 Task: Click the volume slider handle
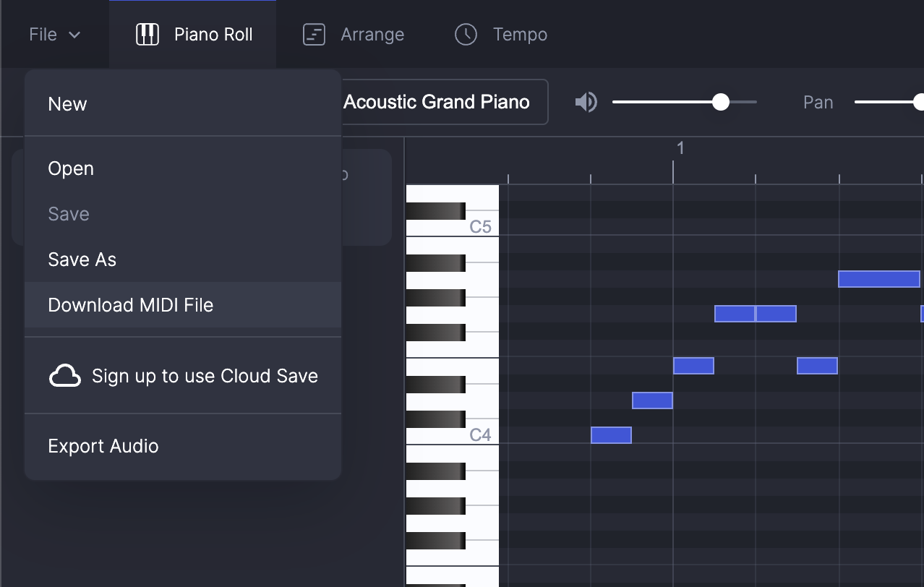pyautogui.click(x=720, y=102)
